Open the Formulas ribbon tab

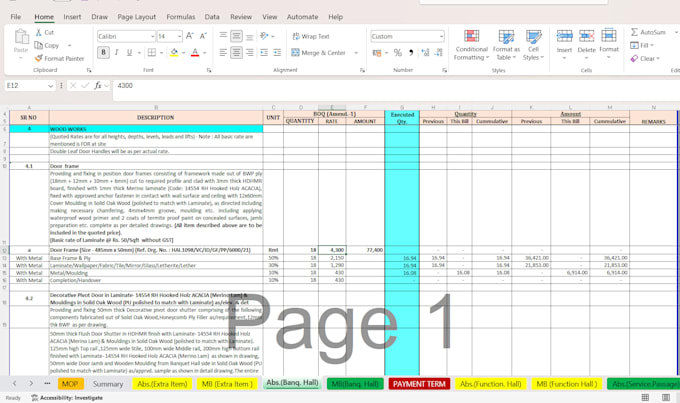[180, 17]
